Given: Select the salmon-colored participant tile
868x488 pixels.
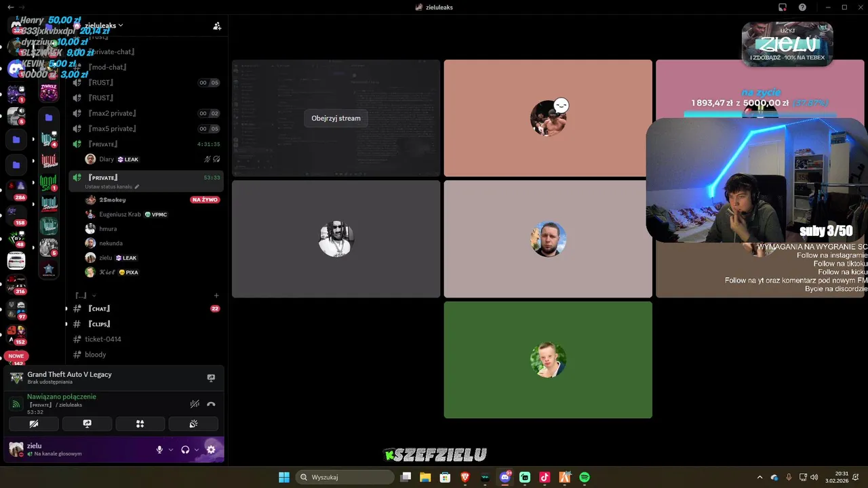Looking at the screenshot, I should coord(548,118).
